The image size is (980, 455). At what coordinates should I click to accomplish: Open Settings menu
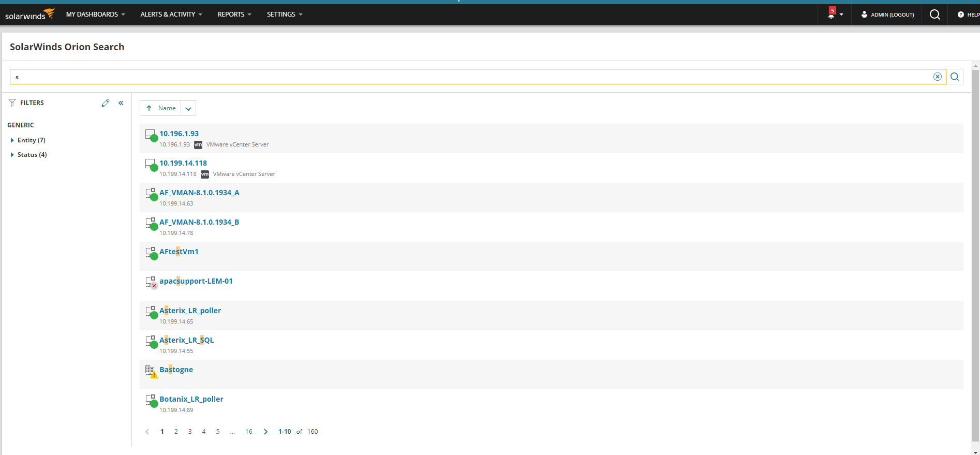[x=285, y=14]
